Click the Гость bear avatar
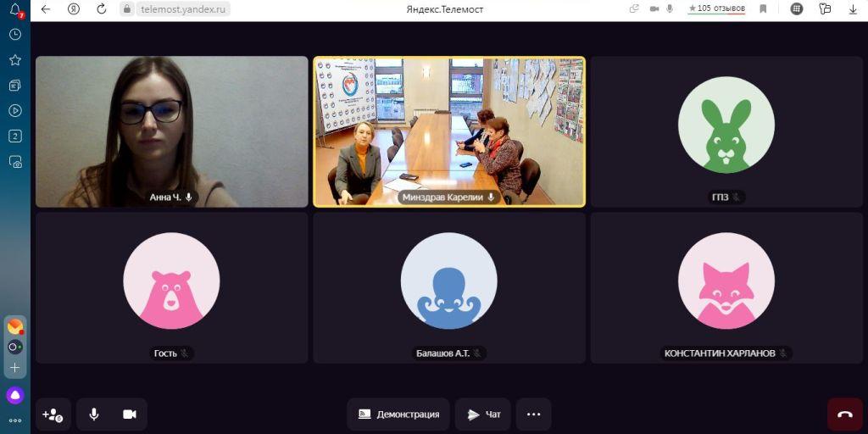This screenshot has width=868, height=434. tap(171, 281)
